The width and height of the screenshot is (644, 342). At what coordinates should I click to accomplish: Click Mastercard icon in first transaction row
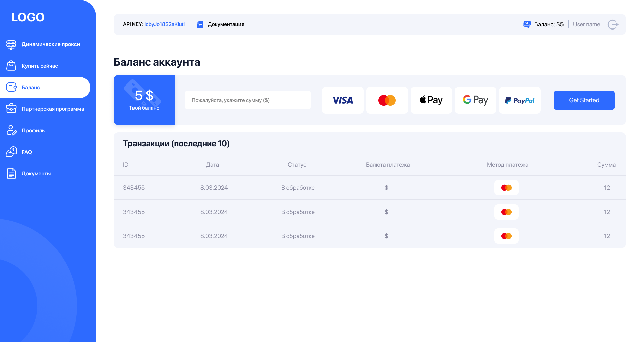(506, 188)
